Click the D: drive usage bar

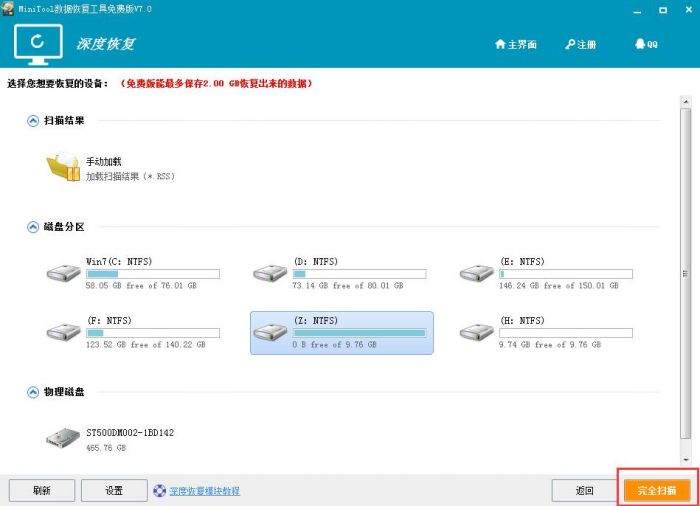click(x=359, y=274)
